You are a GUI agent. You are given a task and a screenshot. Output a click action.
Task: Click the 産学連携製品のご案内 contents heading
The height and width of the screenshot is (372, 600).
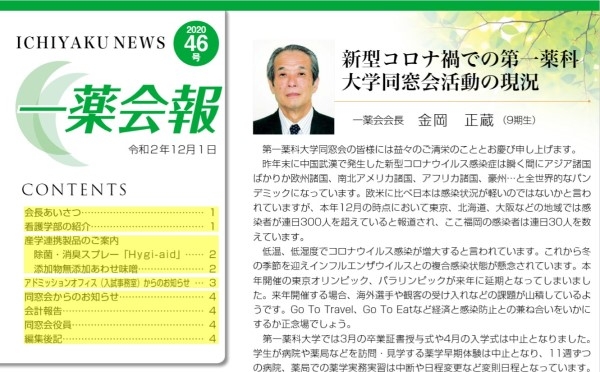72,240
